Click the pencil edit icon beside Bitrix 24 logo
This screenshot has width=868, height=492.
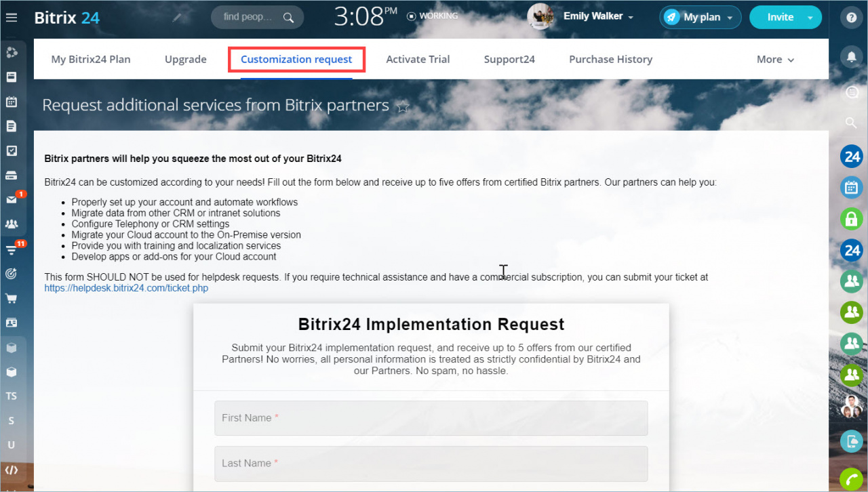click(x=177, y=18)
